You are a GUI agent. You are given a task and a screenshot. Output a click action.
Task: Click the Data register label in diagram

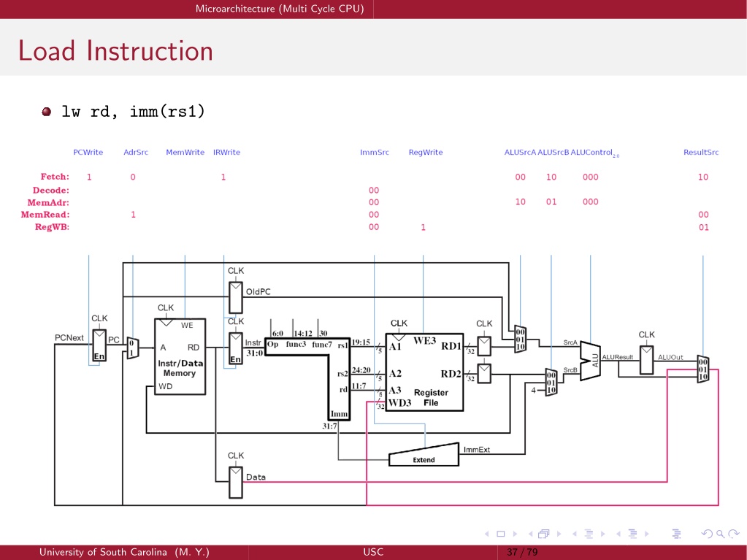point(256,477)
